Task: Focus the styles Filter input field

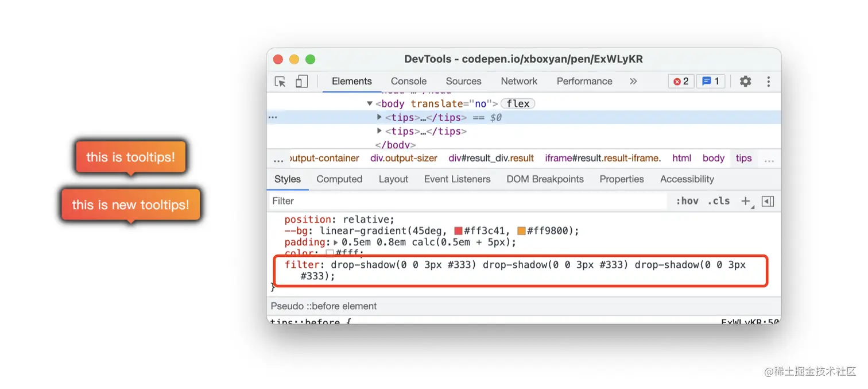Action: click(468, 201)
